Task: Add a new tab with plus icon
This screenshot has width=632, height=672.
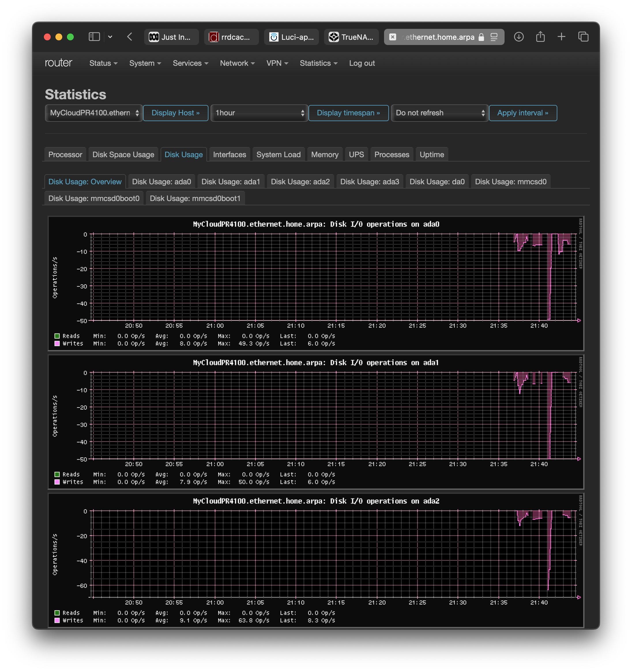Action: tap(561, 37)
